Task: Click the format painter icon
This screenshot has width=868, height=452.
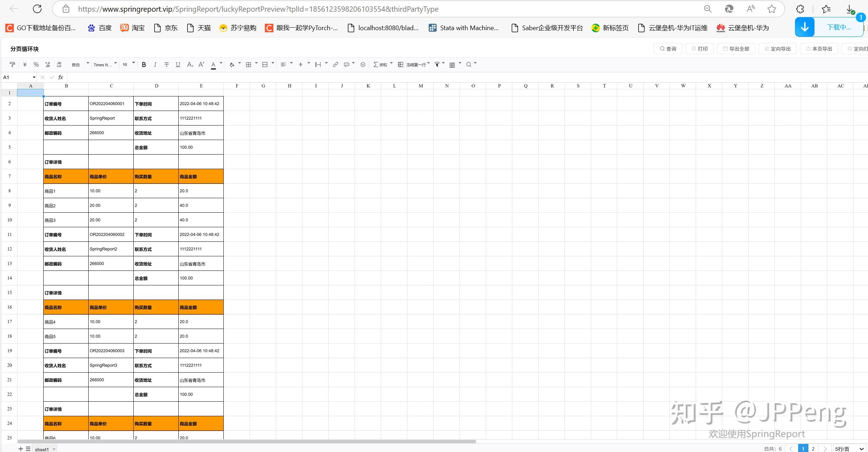Action: click(12, 65)
